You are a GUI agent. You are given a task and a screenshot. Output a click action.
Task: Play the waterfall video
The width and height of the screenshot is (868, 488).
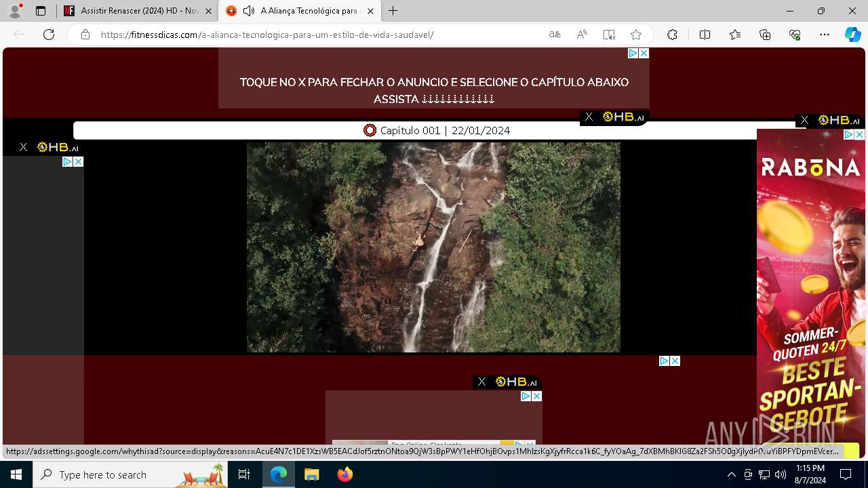[x=433, y=247]
